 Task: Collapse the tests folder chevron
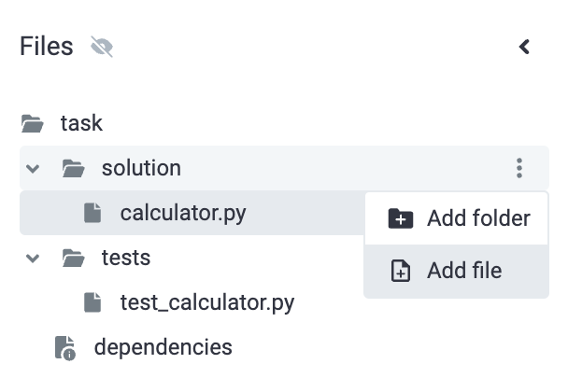[x=33, y=259]
